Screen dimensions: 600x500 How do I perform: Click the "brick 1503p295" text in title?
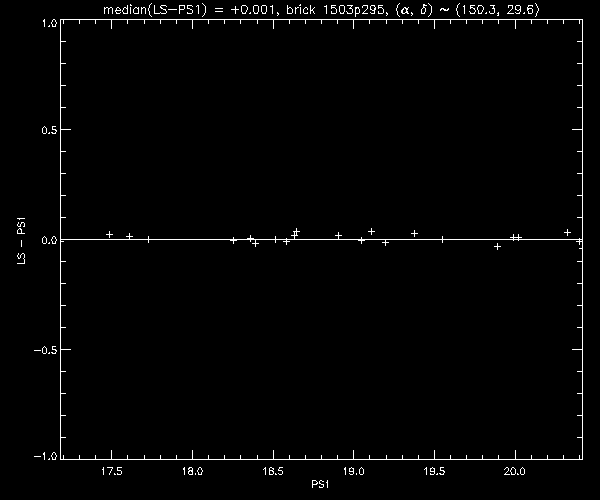[x=334, y=10]
